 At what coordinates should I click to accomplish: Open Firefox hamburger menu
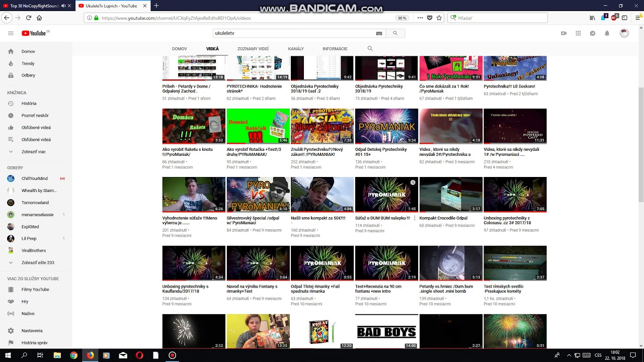point(637,18)
